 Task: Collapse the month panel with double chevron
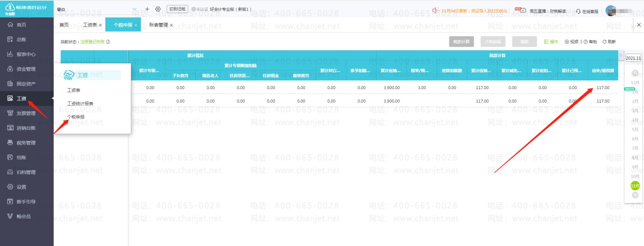click(620, 55)
